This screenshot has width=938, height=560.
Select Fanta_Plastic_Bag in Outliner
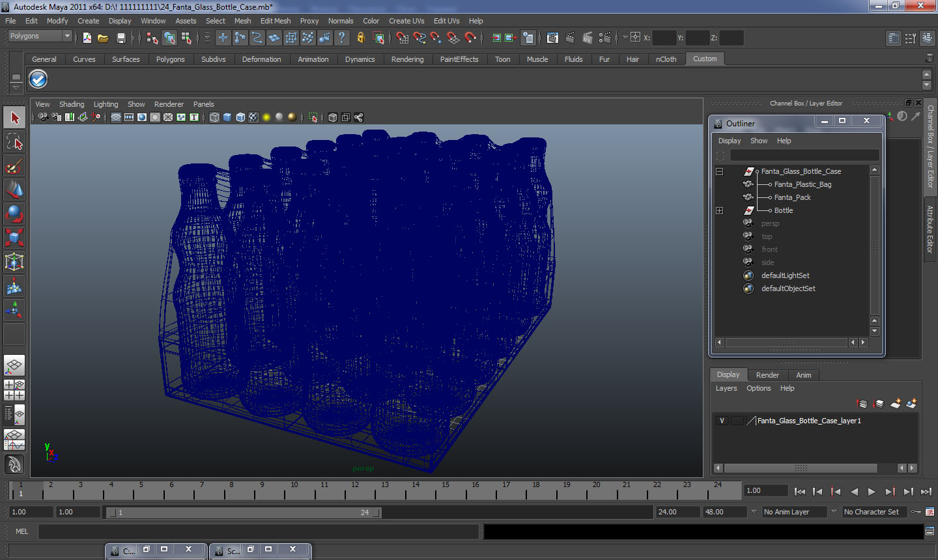[803, 184]
